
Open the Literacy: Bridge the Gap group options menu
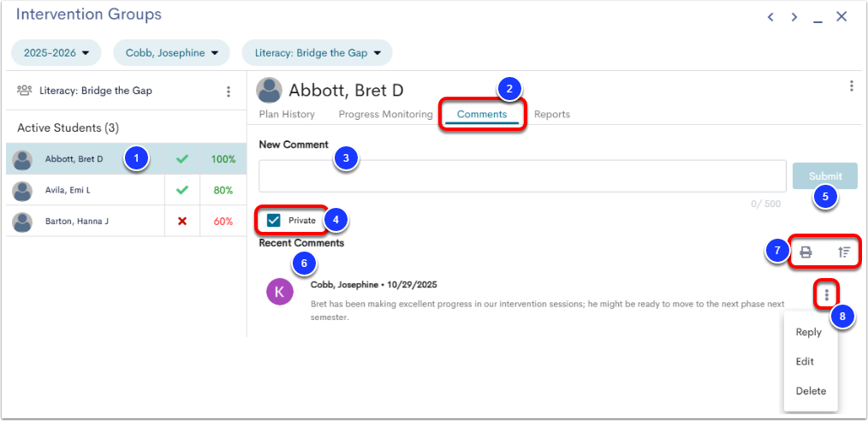pyautogui.click(x=228, y=92)
